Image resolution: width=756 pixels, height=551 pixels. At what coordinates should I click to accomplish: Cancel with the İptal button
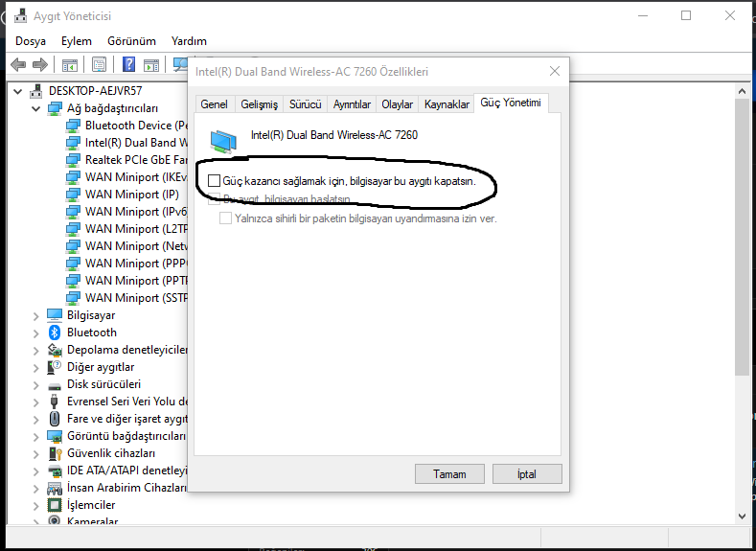click(527, 474)
